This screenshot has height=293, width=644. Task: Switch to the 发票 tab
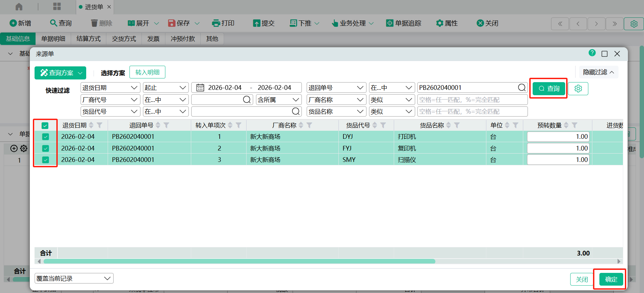153,39
